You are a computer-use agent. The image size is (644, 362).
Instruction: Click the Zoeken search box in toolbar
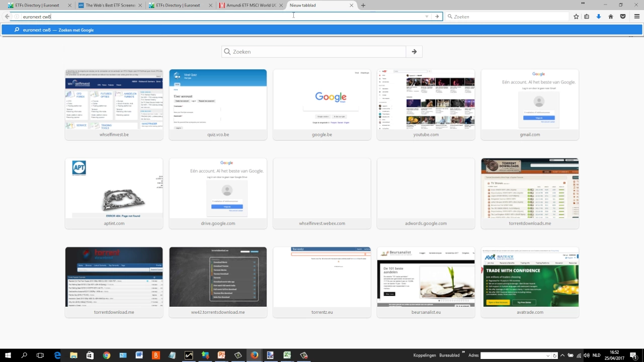(x=507, y=17)
